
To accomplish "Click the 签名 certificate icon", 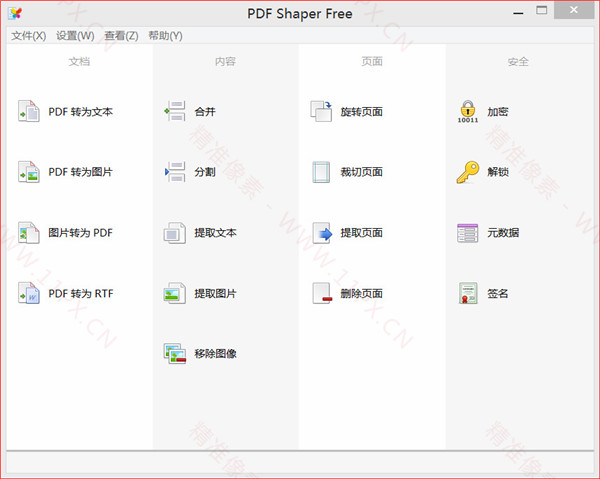I will click(468, 293).
